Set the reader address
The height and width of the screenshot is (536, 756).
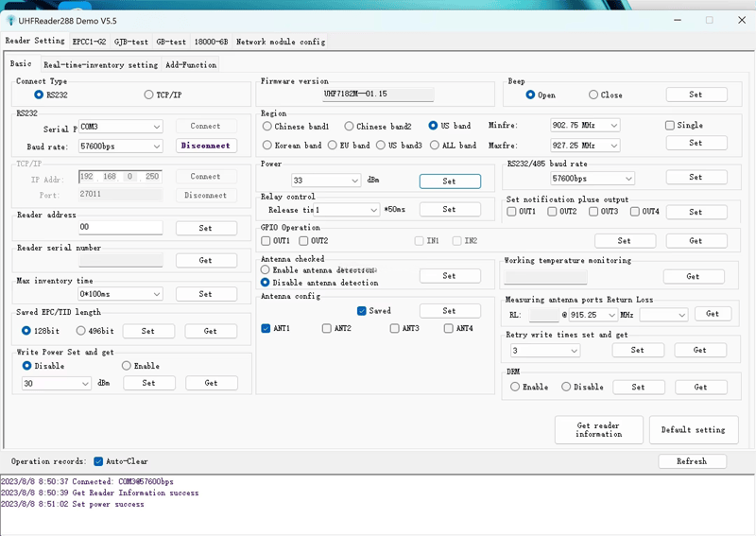206,228
